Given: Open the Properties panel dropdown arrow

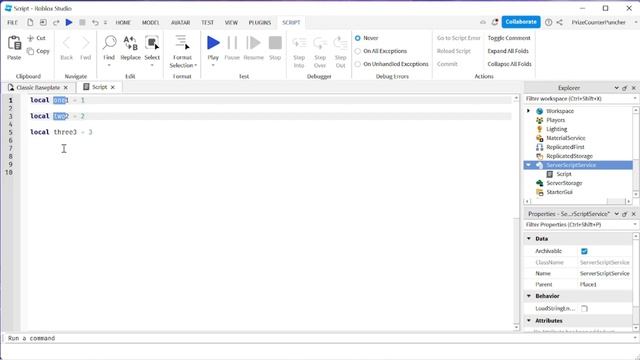Looking at the screenshot, I should tap(616, 214).
